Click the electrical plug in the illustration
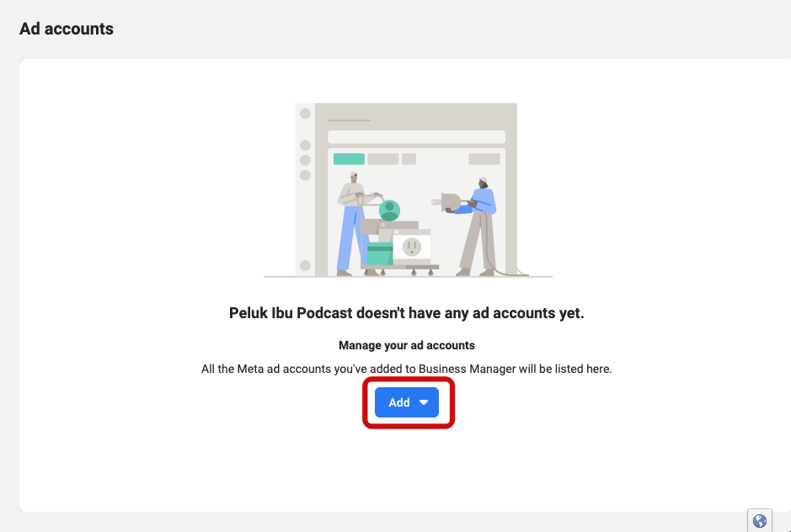791x532 pixels. pyautogui.click(x=447, y=203)
